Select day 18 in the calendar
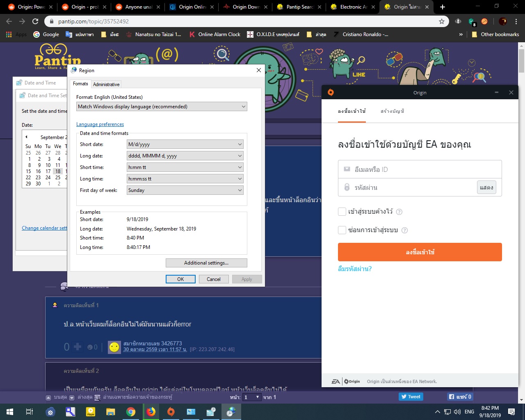Viewport: 525px width, 420px height. tap(58, 171)
